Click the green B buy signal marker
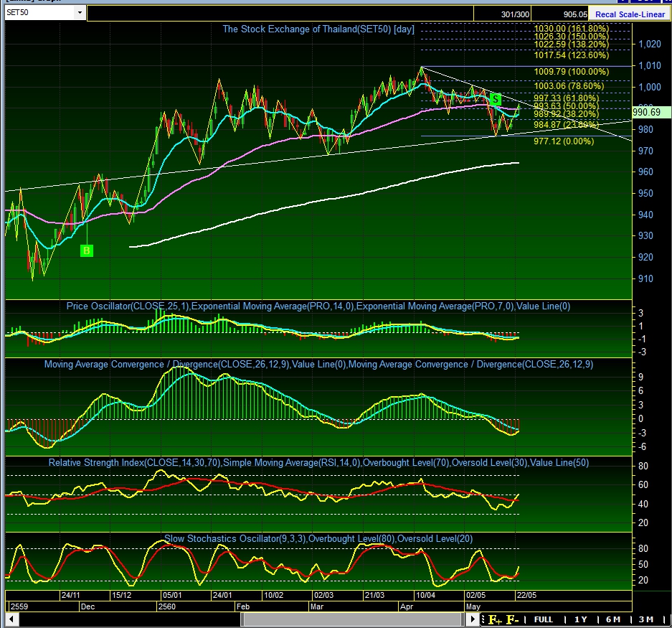 coord(86,250)
